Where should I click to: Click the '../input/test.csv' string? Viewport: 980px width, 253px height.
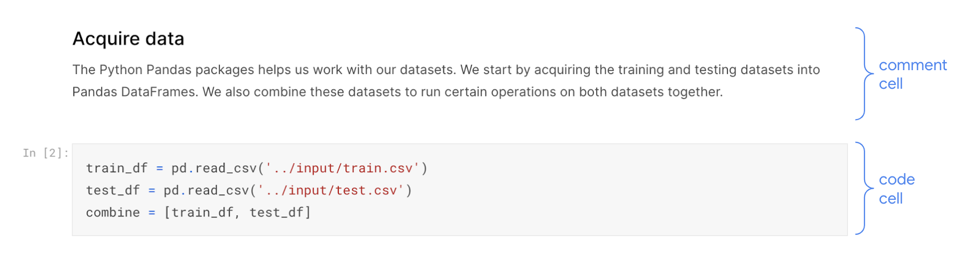pos(331,191)
